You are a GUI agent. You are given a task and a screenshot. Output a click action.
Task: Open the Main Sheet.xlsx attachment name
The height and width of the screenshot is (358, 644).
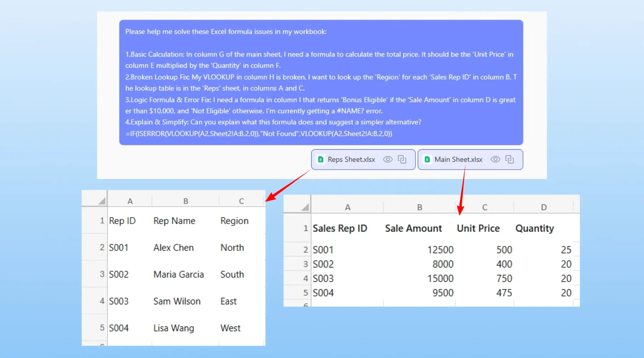pos(458,159)
